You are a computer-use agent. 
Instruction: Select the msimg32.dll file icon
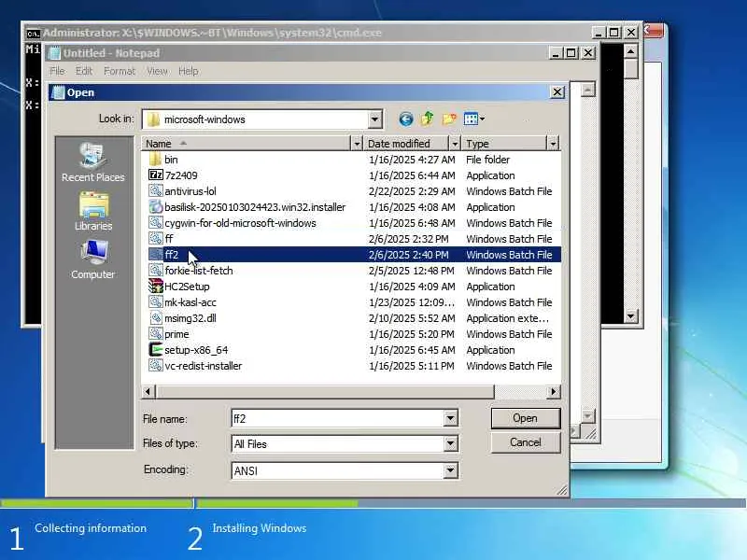coord(155,317)
